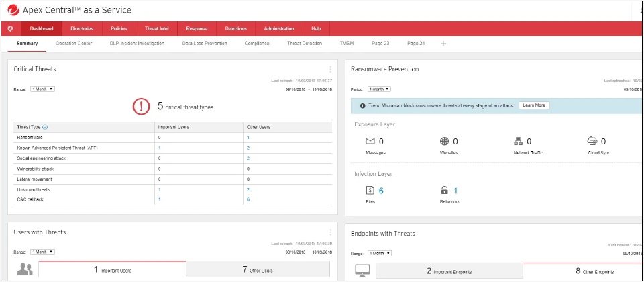644x282 pixels.
Task: Click the Social engineering attack row label
Action: (x=42, y=158)
